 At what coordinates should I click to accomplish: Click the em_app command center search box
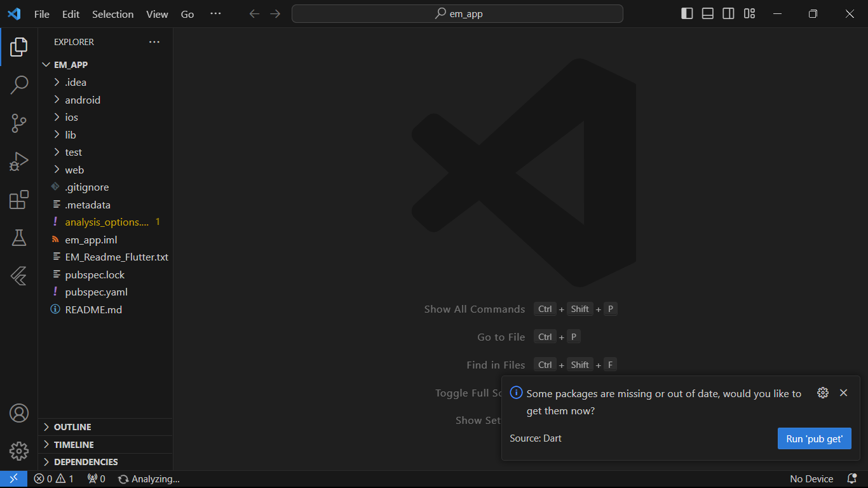pyautogui.click(x=458, y=14)
